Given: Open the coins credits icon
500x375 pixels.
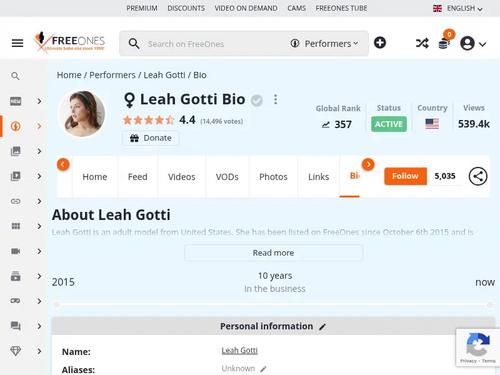Looking at the screenshot, I should (444, 44).
